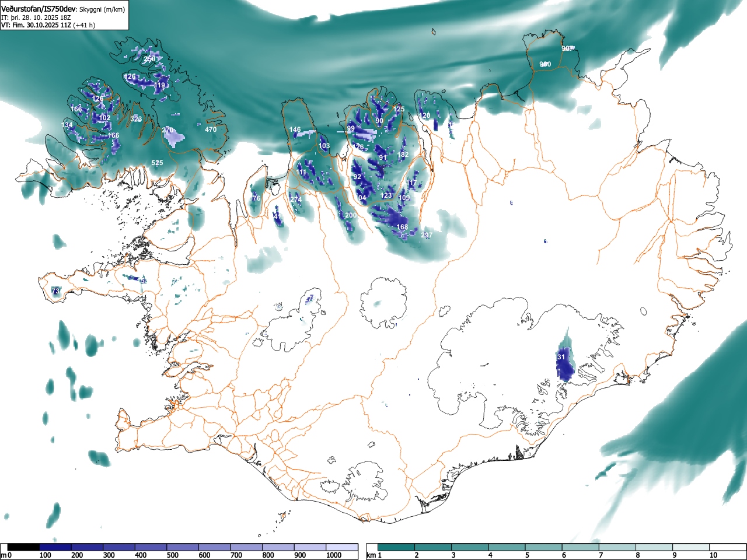
Task: Click the visibility value 907 in the northeast
Action: click(x=567, y=48)
